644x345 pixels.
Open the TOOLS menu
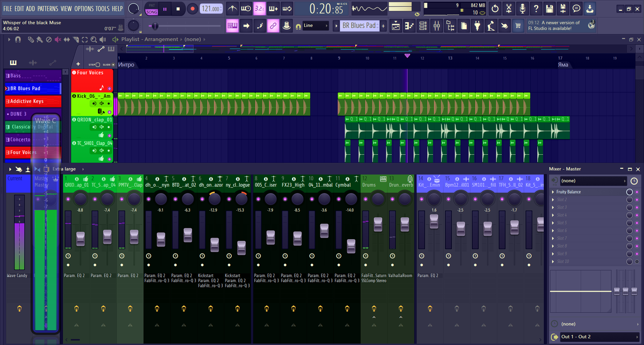point(102,9)
